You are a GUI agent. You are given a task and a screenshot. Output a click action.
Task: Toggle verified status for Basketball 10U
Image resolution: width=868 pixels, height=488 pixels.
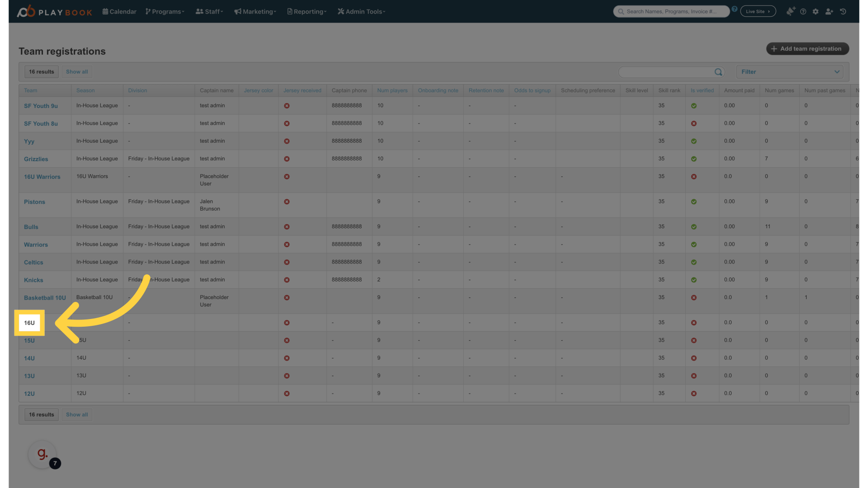(x=693, y=298)
